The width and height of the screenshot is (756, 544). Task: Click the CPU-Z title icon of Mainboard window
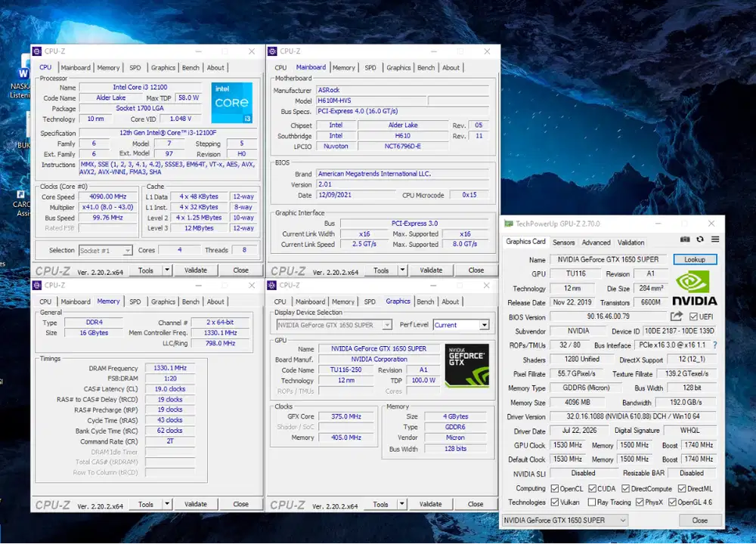[272, 51]
